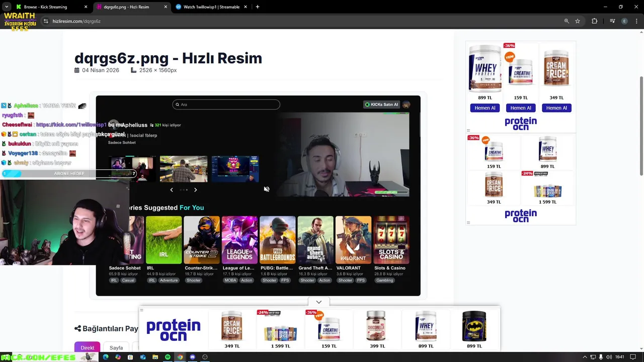Collapse the bottom ad banner with chevron
644x362 pixels.
(x=318, y=302)
